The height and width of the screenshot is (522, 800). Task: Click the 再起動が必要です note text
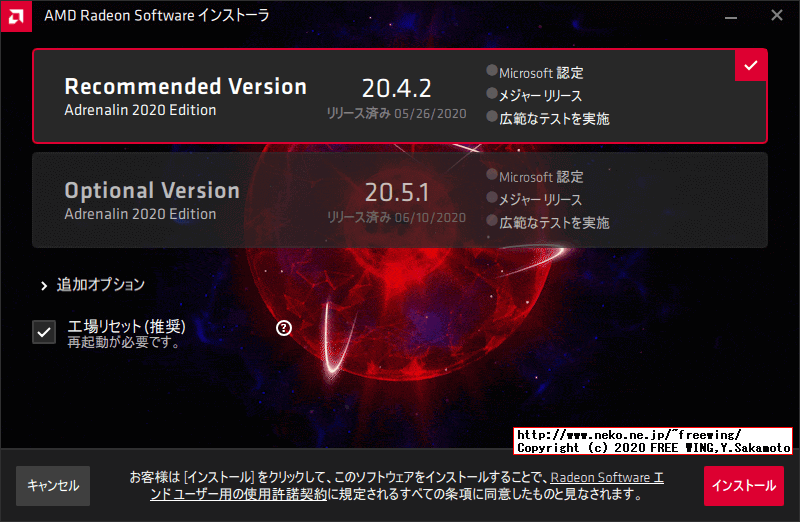click(124, 342)
